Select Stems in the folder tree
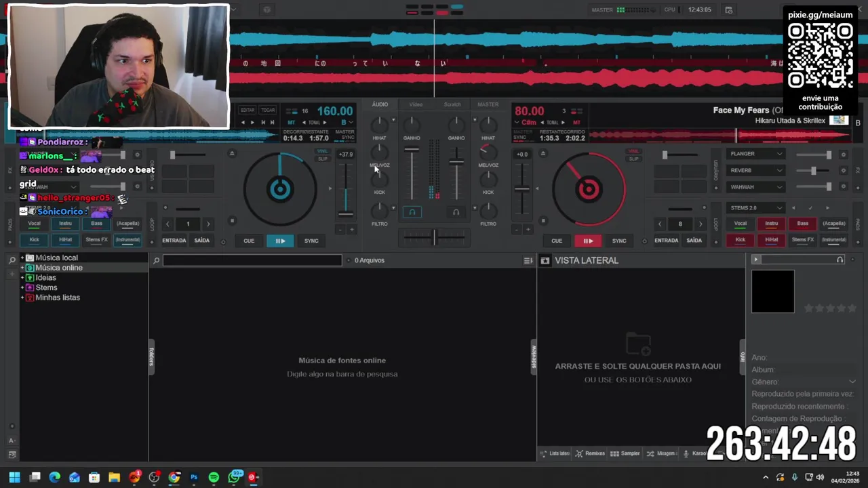The width and height of the screenshot is (868, 488). (x=46, y=287)
